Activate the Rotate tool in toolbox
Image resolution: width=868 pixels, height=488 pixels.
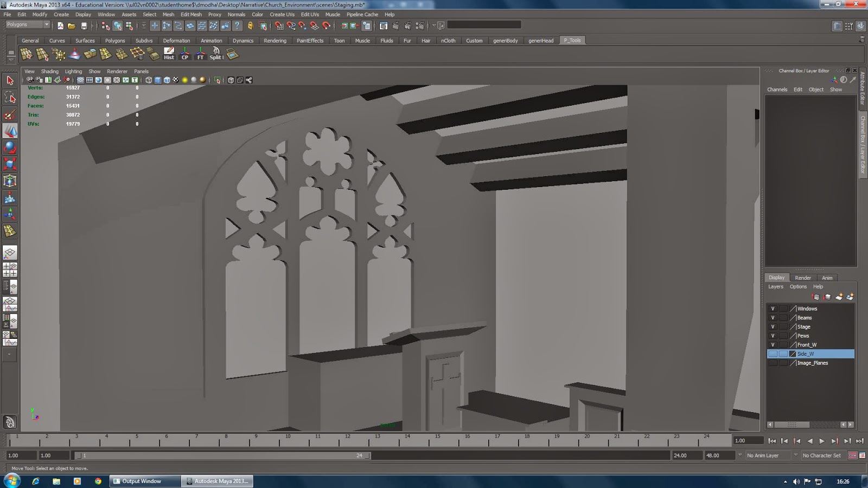10,147
